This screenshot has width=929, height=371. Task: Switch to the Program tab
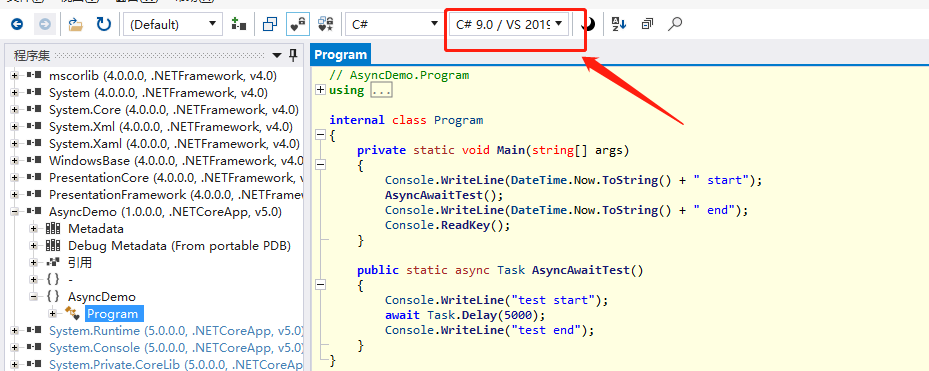pos(341,55)
